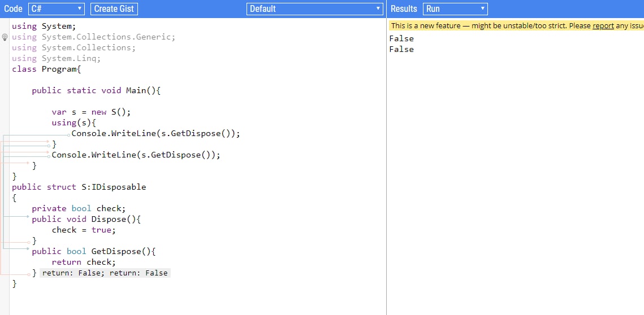Viewport: 644px width, 315px height.
Task: Click the Create Gist button
Action: click(x=114, y=8)
